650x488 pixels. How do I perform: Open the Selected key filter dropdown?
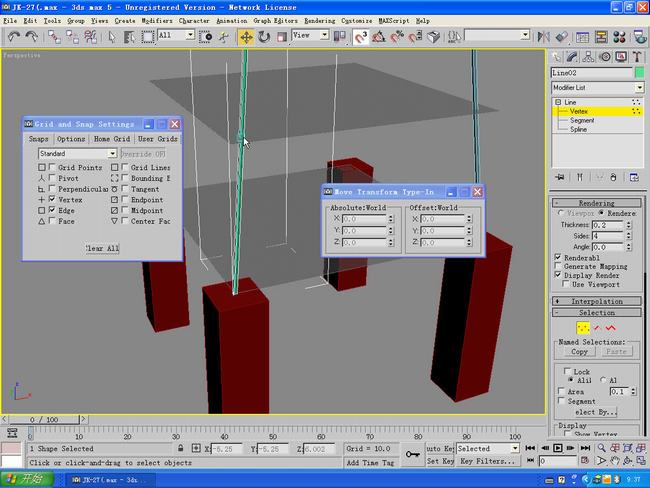[488, 449]
